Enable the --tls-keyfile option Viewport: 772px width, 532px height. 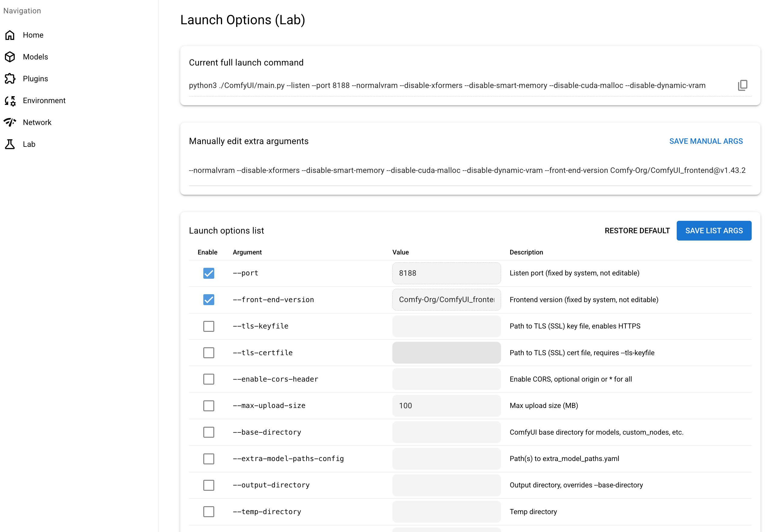(209, 326)
